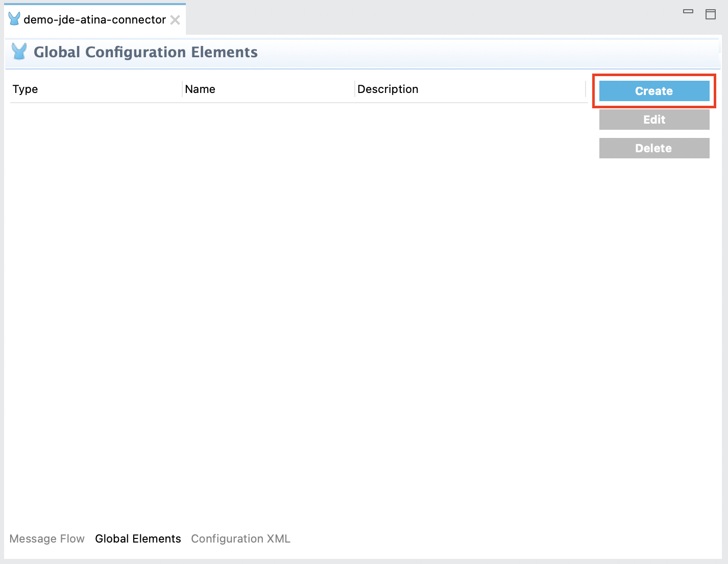This screenshot has width=728, height=564.
Task: Click the grayed-out Edit button
Action: [654, 120]
